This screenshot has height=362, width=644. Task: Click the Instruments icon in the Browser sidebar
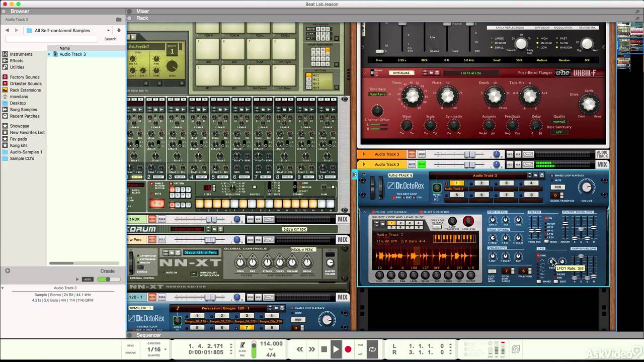(5, 54)
